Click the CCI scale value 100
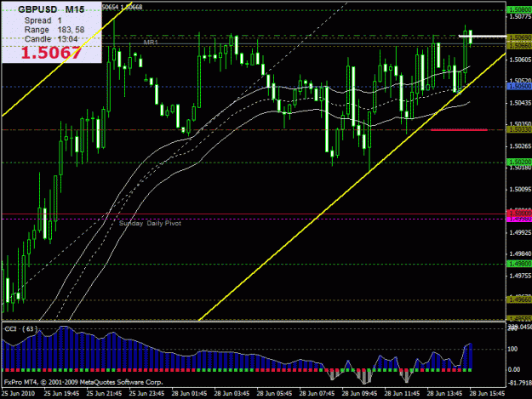 click(512, 349)
